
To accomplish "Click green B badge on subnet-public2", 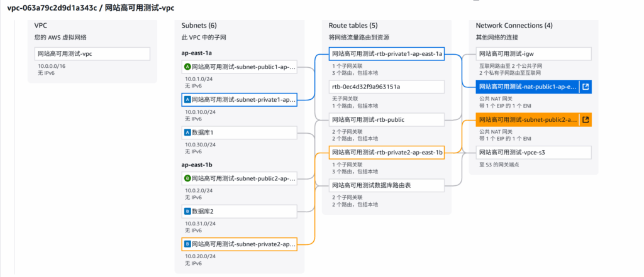I will (x=187, y=178).
